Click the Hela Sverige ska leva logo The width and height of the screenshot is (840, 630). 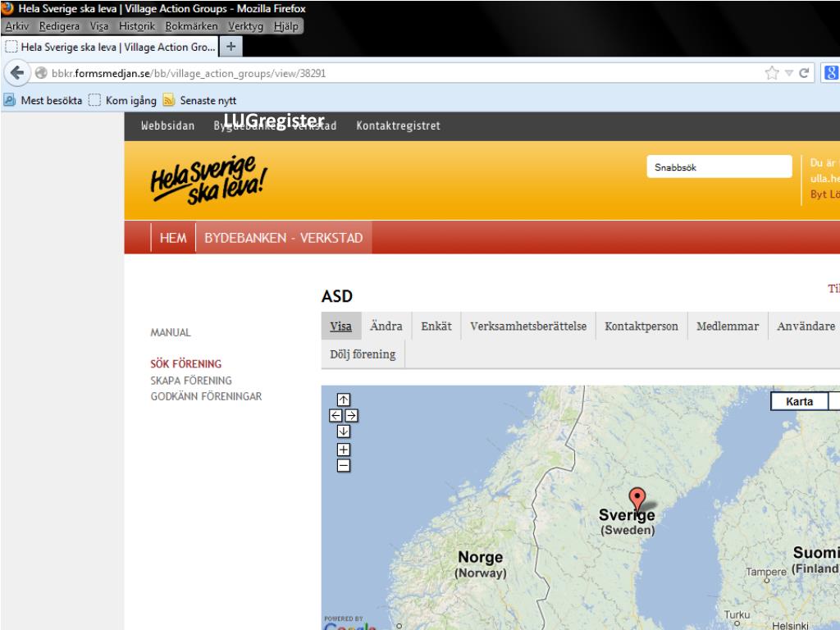(208, 180)
